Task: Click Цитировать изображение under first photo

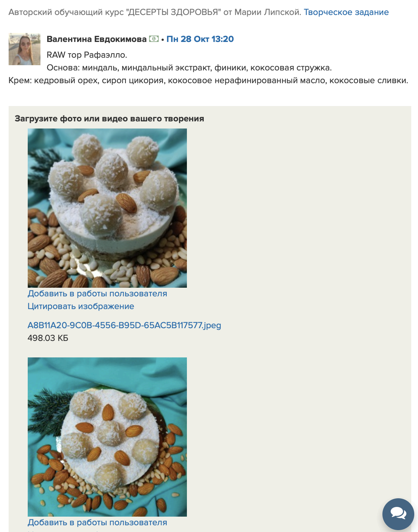Action: click(x=81, y=306)
